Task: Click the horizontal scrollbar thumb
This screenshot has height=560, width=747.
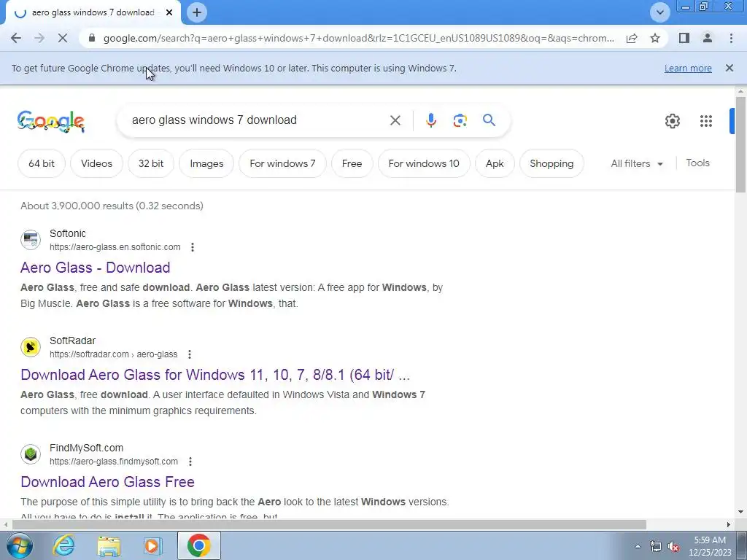Action: (329, 524)
